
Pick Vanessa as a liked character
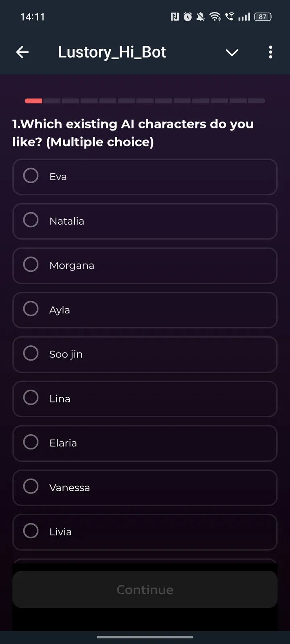pos(31,487)
